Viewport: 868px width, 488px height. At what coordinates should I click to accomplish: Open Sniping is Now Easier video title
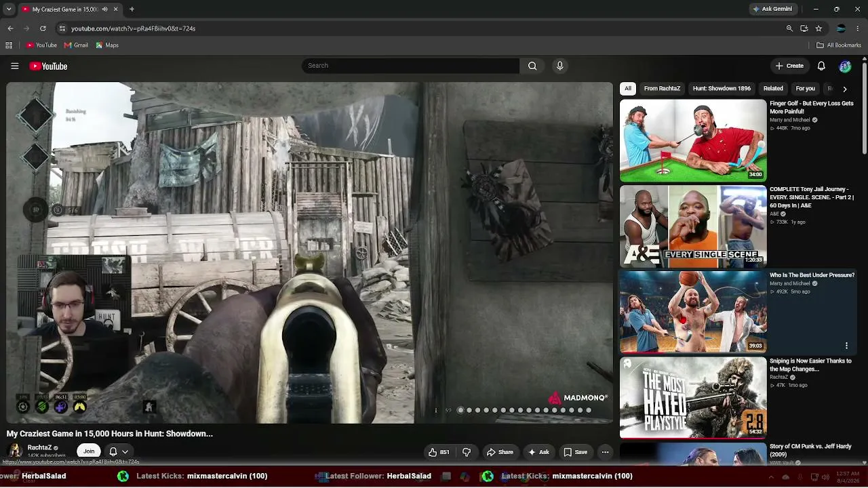click(x=810, y=365)
